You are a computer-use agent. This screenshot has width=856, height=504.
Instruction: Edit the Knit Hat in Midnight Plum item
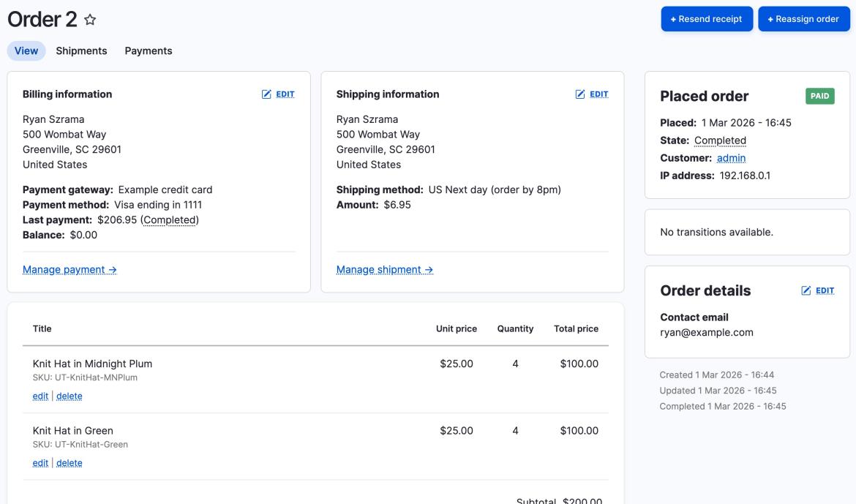(x=40, y=396)
